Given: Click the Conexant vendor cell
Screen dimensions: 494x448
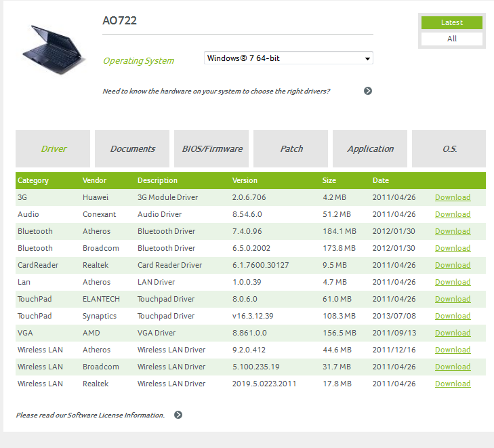Looking at the screenshot, I should 99,215.
